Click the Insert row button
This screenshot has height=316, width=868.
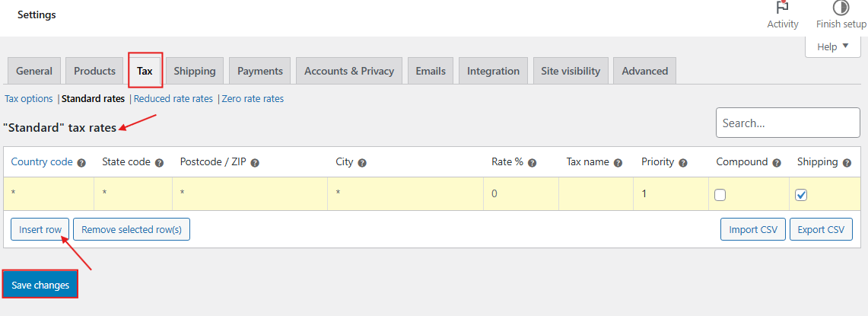40,229
